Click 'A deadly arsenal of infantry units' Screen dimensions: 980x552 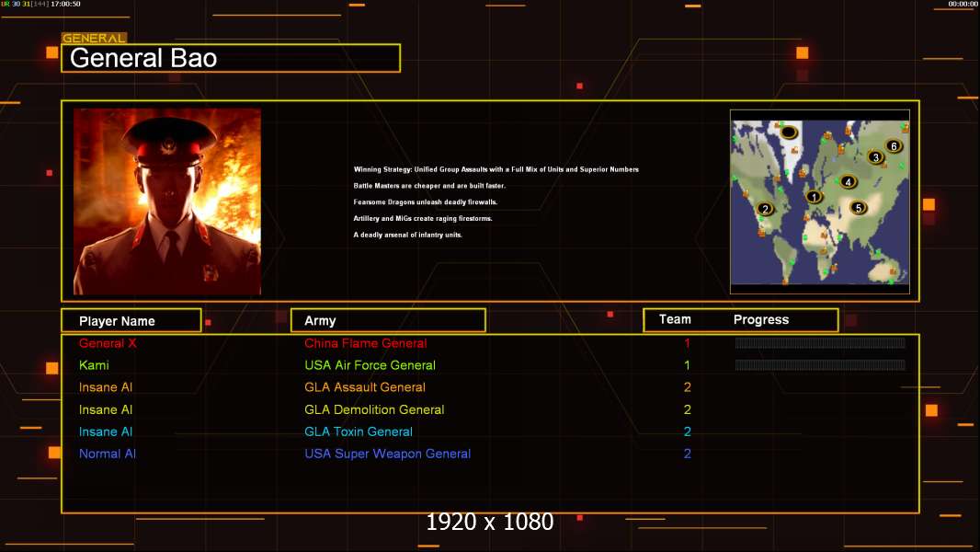(x=407, y=235)
